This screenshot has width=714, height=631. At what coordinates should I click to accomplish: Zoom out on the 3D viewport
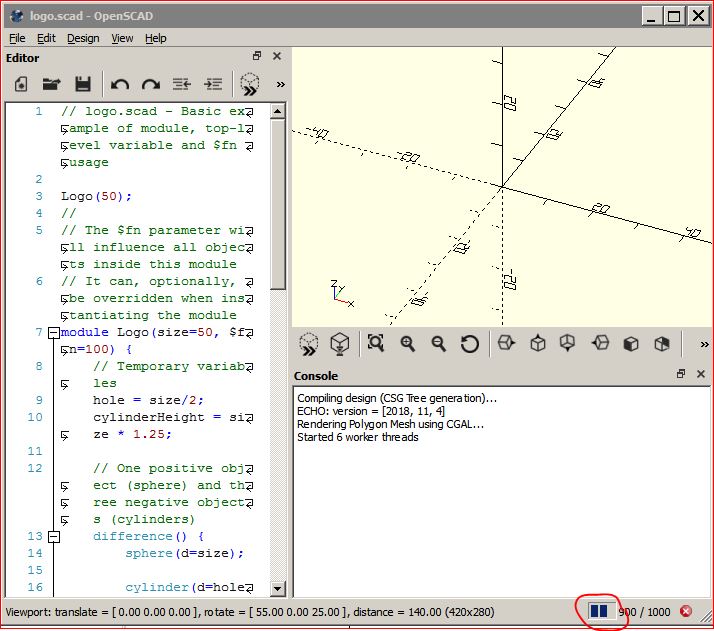point(438,344)
